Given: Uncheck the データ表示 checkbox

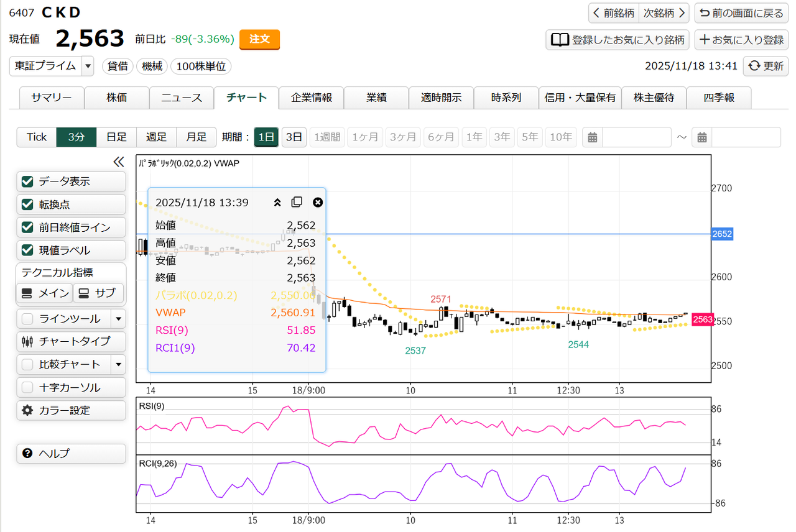Looking at the screenshot, I should [x=27, y=181].
